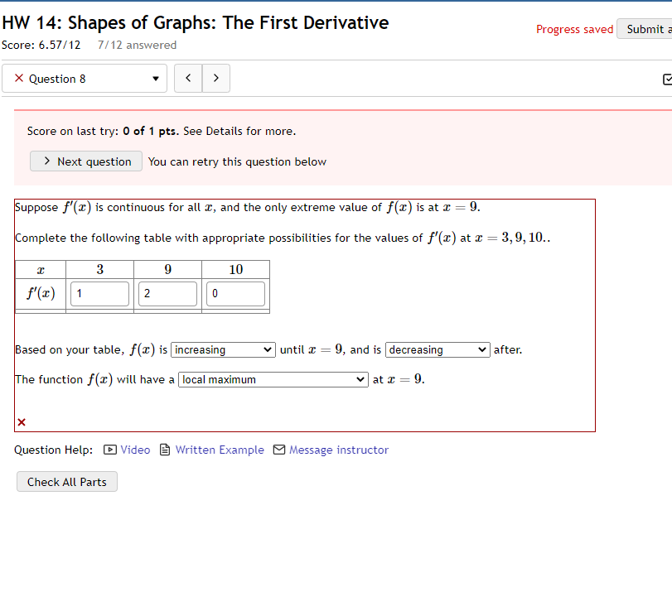The image size is (672, 616).
Task: Click the Written Example document icon
Action: coord(164,450)
